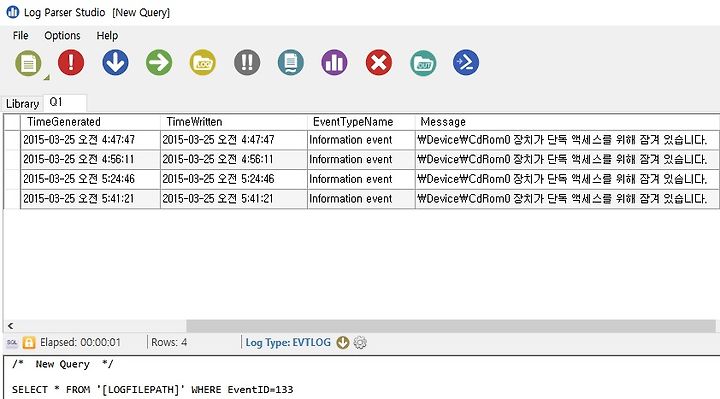Switch to the Library tab
Screen dimensions: 720x399
(x=22, y=104)
